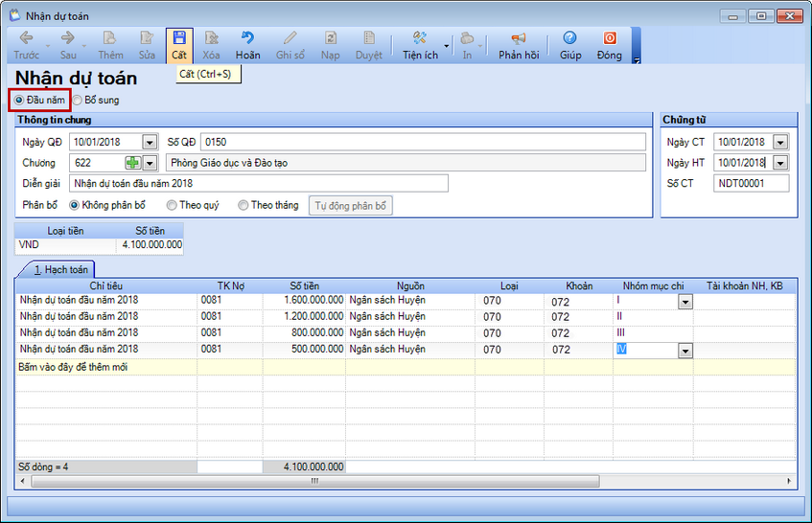
Task: Open the Tiện ích utilities tool
Action: coord(420,46)
